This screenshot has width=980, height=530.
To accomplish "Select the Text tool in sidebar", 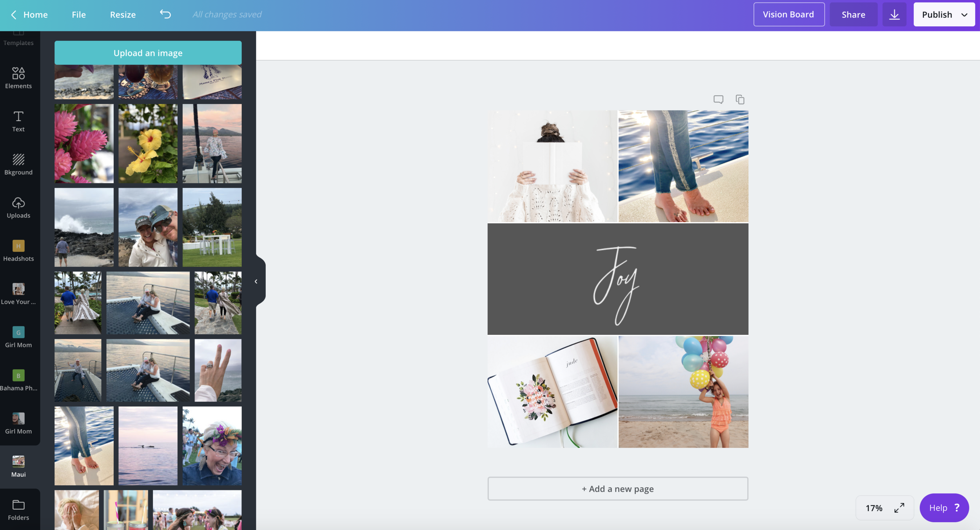I will tap(18, 121).
